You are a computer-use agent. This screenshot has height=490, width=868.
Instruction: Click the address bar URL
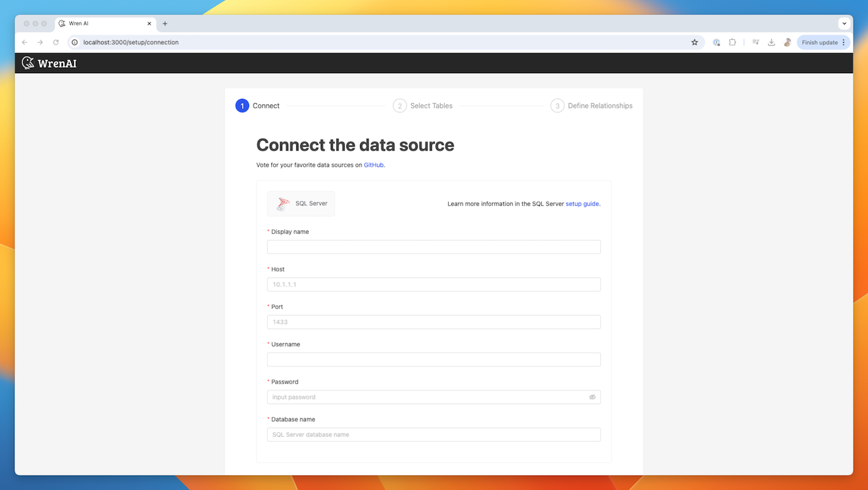(131, 42)
